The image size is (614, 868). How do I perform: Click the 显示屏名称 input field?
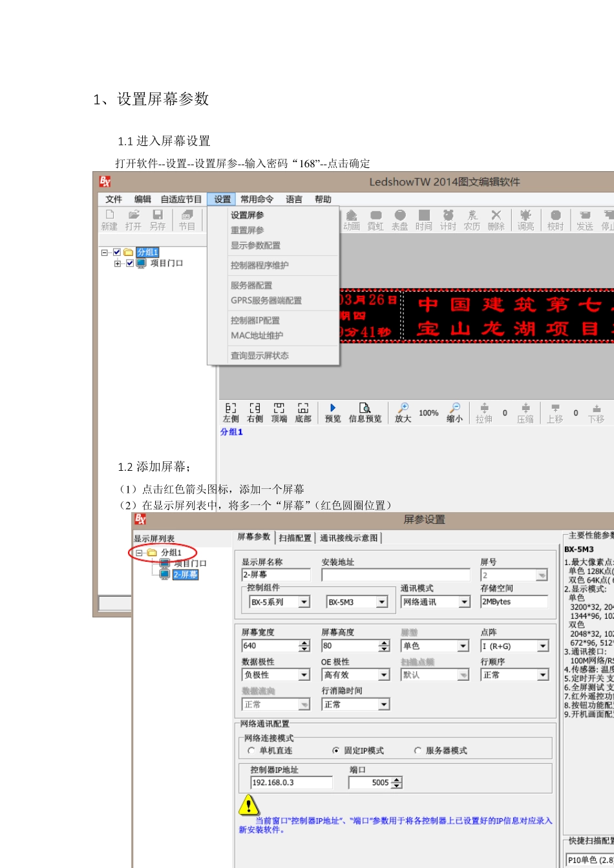coord(276,575)
